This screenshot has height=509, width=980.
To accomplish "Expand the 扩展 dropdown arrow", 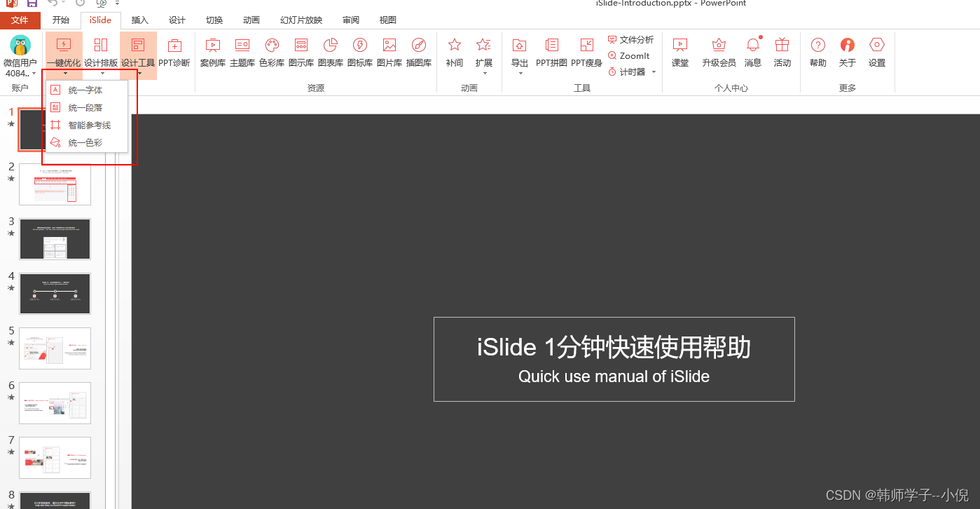I will (484, 74).
